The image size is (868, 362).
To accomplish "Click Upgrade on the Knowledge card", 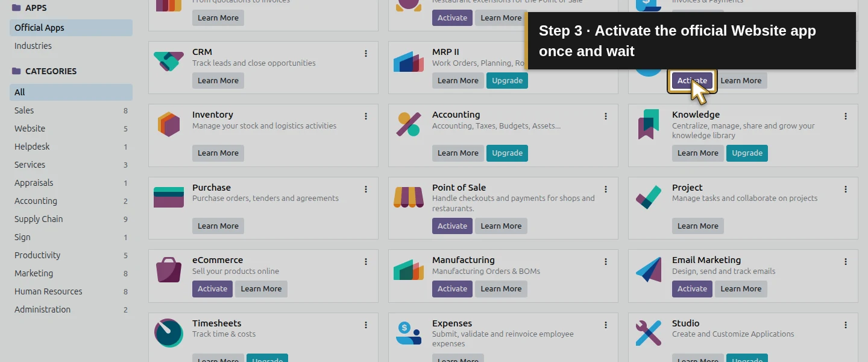I will click(747, 153).
